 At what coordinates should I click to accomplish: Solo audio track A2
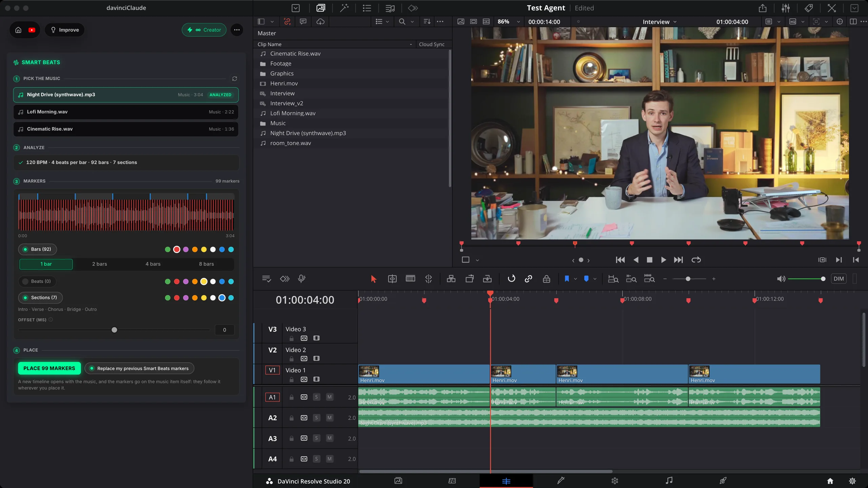coord(316,418)
